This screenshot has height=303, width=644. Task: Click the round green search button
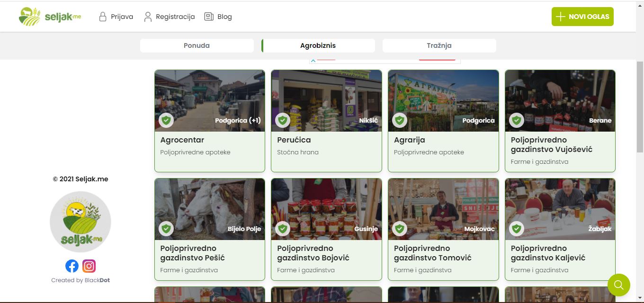pyautogui.click(x=619, y=285)
